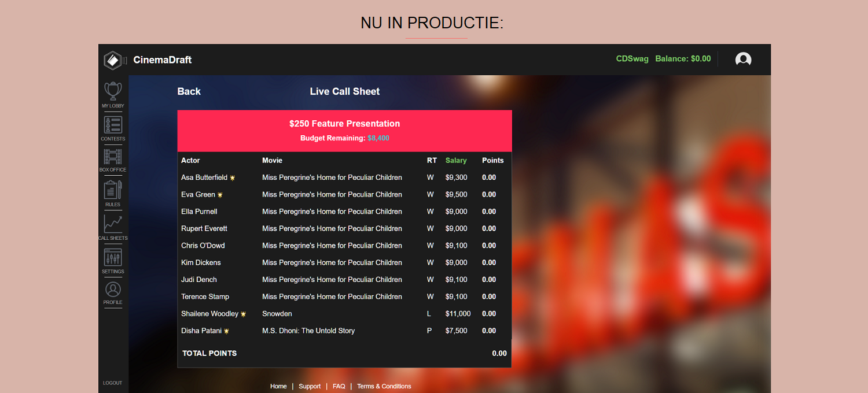Click $250 Feature Presentation title
The image size is (868, 393).
344,124
